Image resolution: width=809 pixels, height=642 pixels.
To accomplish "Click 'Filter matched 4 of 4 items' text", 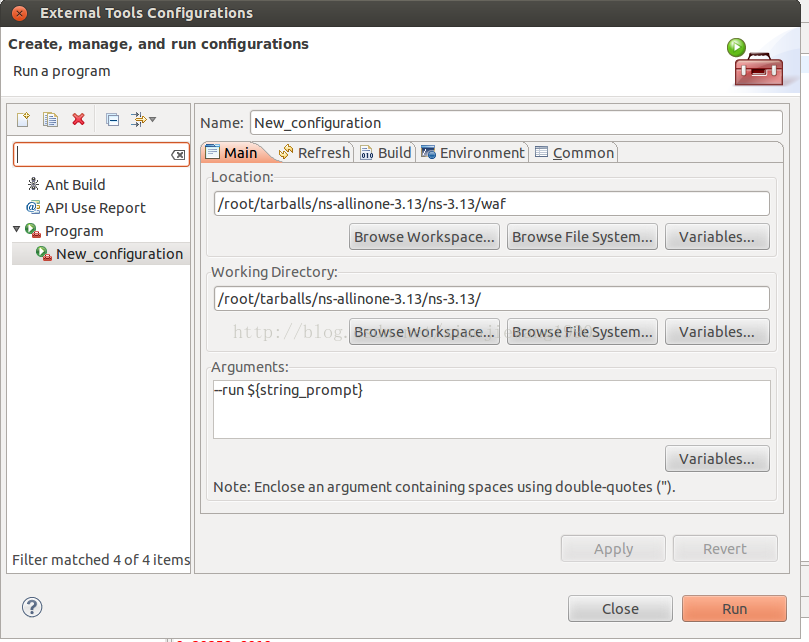I will pos(101,559).
